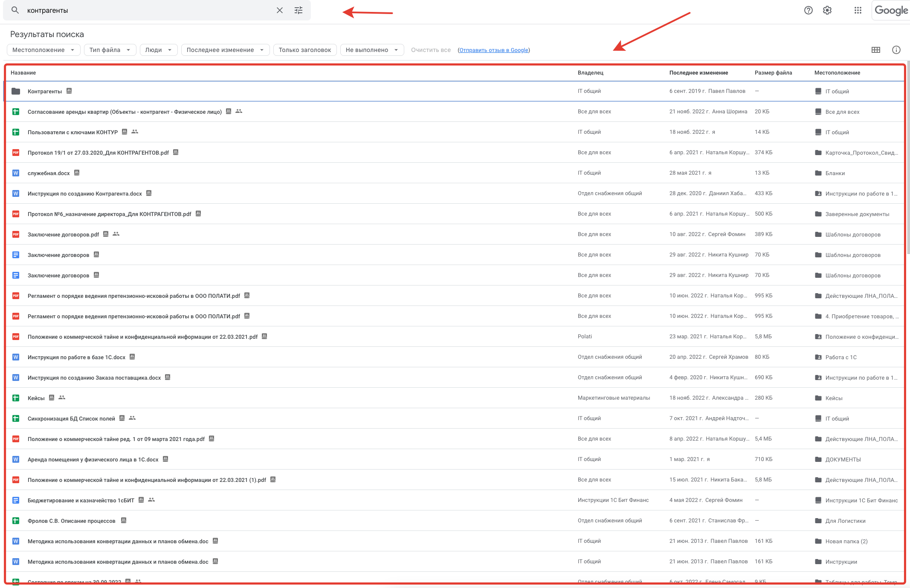The image size is (910, 588).
Task: Open the Settings gear icon
Action: coord(827,10)
